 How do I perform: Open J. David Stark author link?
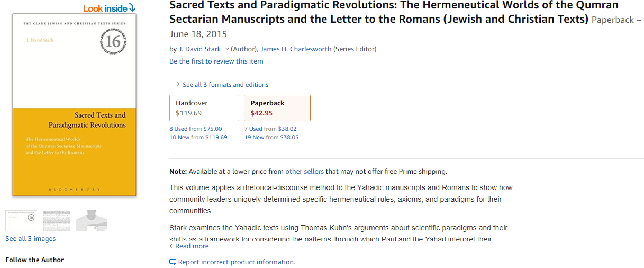199,49
